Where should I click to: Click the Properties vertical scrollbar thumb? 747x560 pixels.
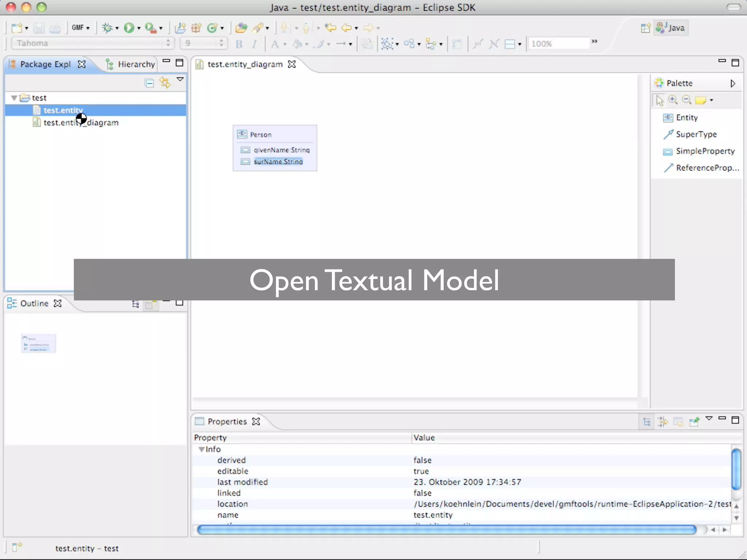[x=736, y=469]
